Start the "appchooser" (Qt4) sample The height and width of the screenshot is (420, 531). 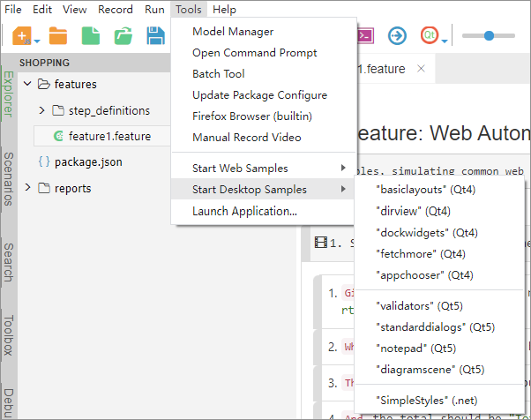coord(439,275)
